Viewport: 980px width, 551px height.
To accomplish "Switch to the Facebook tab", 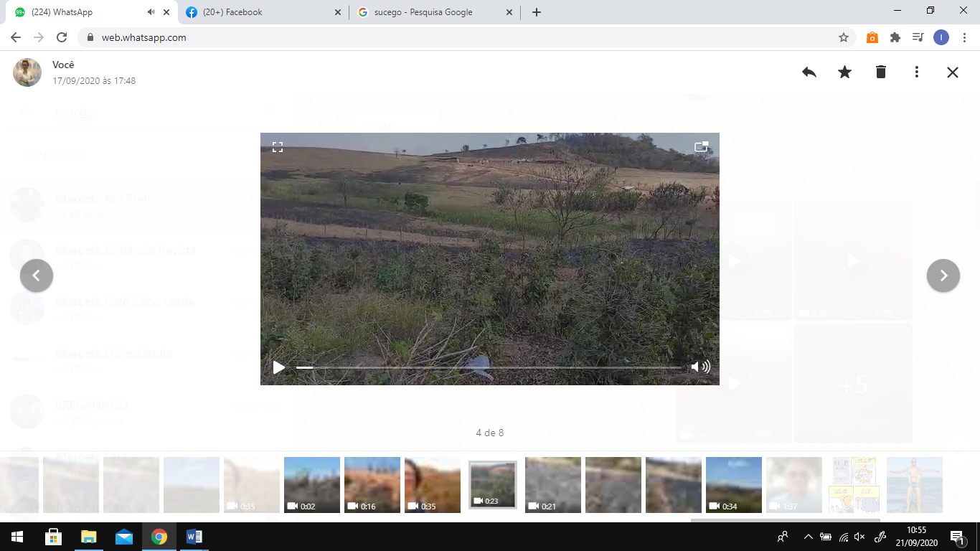I will click(x=262, y=12).
